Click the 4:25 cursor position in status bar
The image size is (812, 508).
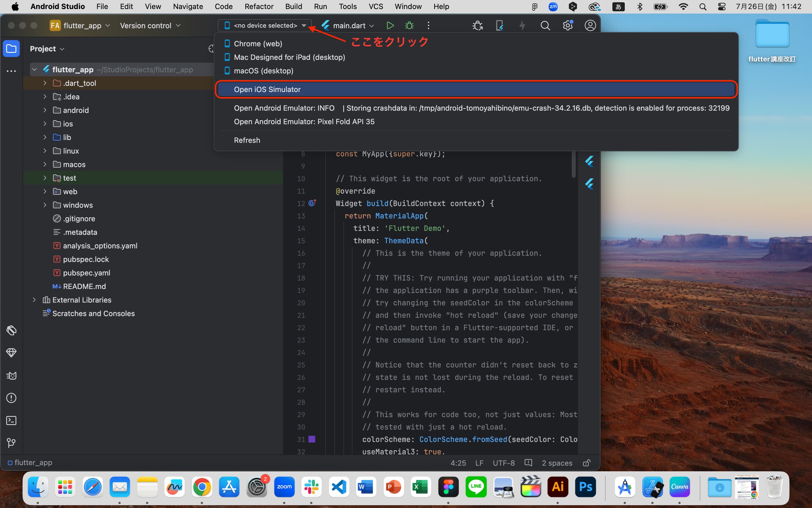point(458,463)
